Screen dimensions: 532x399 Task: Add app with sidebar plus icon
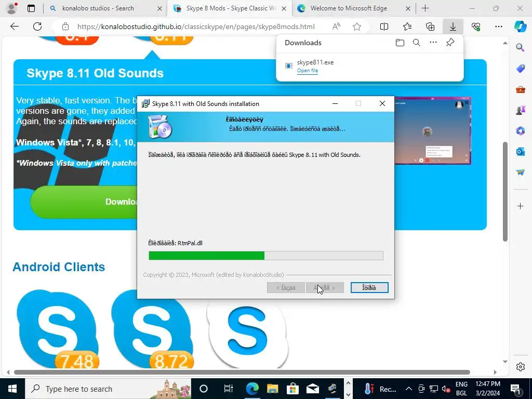point(520,206)
